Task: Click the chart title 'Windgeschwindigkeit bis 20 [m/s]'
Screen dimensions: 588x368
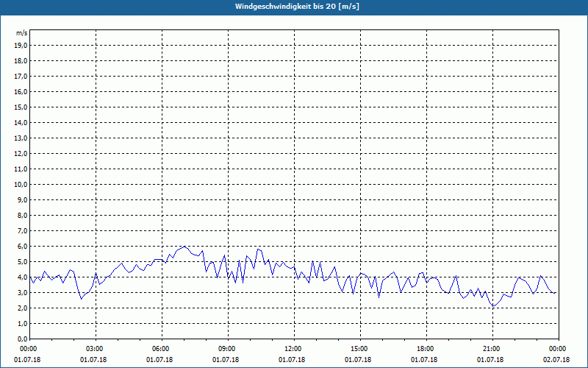Action: point(297,7)
